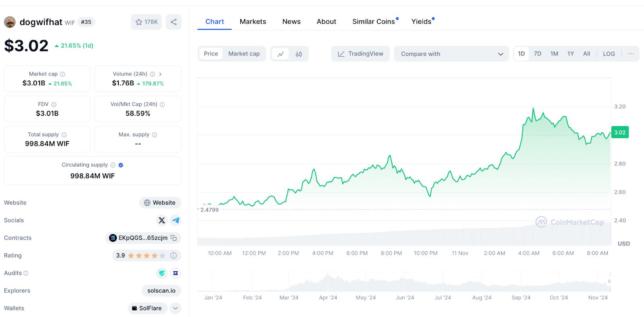Screen dimensions: 644x317
Task: Show Total supply info icon
Action: coord(64,135)
